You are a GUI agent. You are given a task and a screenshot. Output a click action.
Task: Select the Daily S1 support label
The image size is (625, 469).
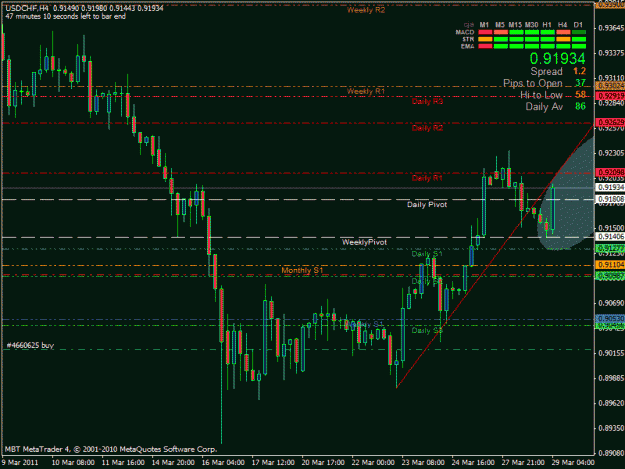[x=427, y=254]
